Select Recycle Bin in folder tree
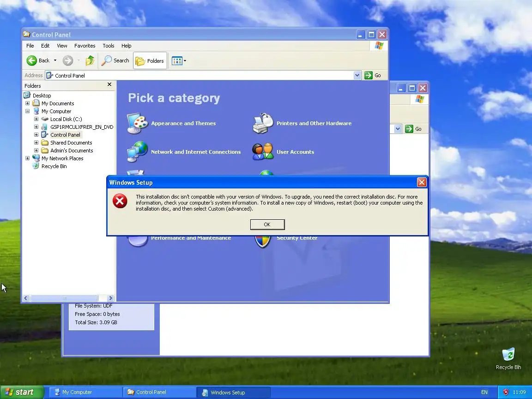Viewport: 532px width, 399px height. [54, 166]
